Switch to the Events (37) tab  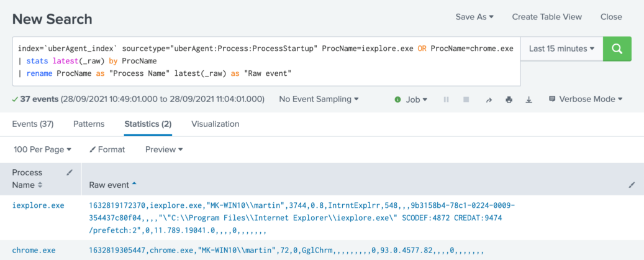tap(33, 124)
